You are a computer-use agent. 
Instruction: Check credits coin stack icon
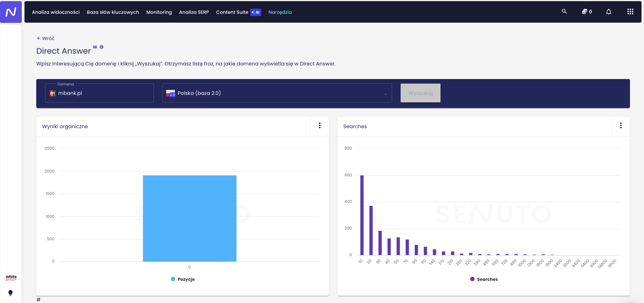pyautogui.click(x=584, y=12)
